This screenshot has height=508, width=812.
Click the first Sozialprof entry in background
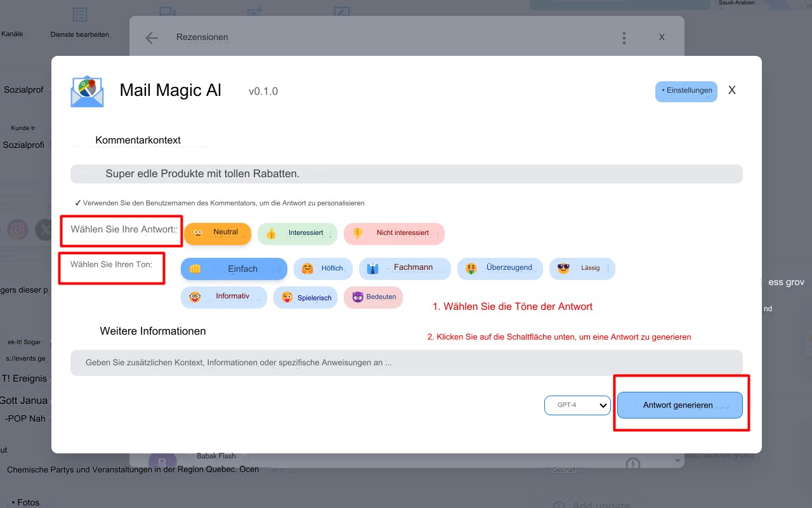[23, 90]
